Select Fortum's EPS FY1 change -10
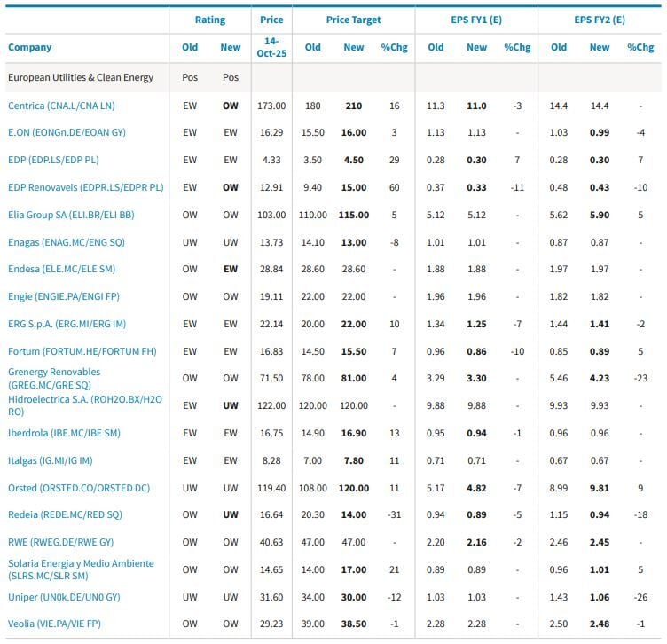The height and width of the screenshot is (644, 667). (x=517, y=351)
